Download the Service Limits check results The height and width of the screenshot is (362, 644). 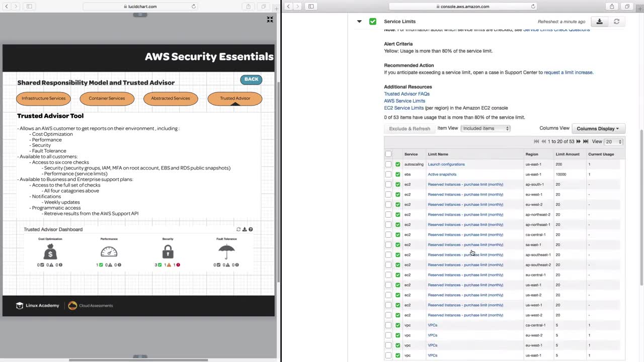[x=599, y=22]
